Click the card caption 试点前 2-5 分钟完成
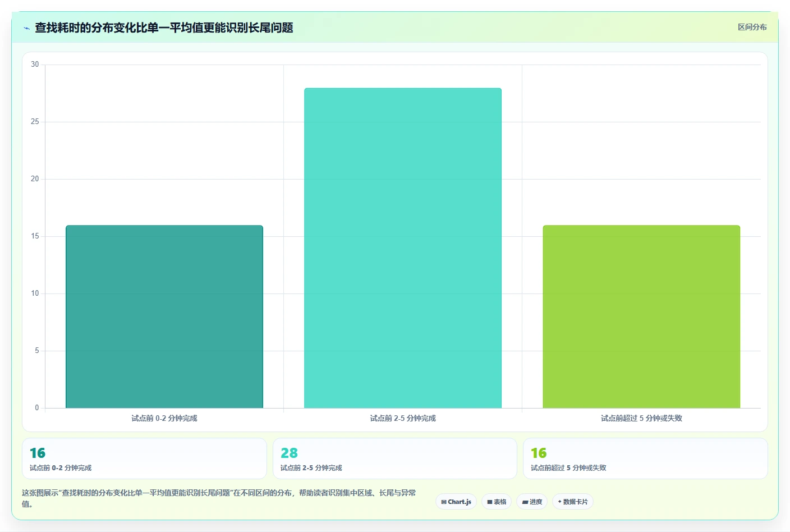Image resolution: width=790 pixels, height=532 pixels. pyautogui.click(x=311, y=467)
